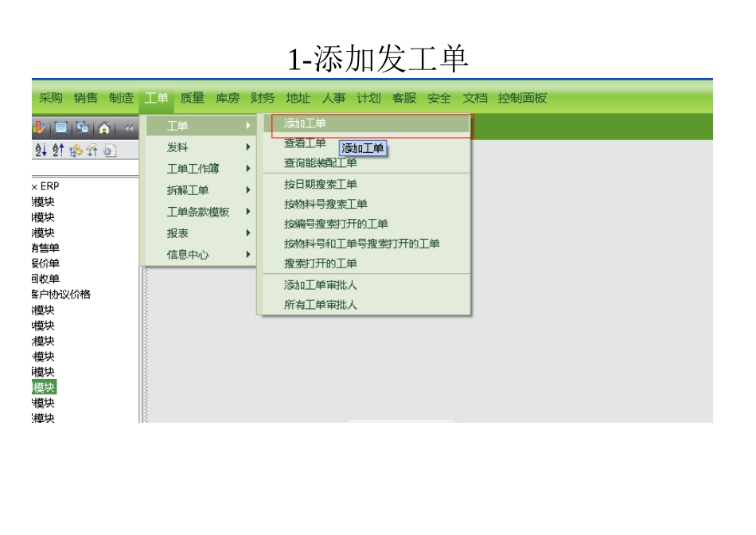Open the 采购 menu
The image size is (756, 535).
coord(51,98)
